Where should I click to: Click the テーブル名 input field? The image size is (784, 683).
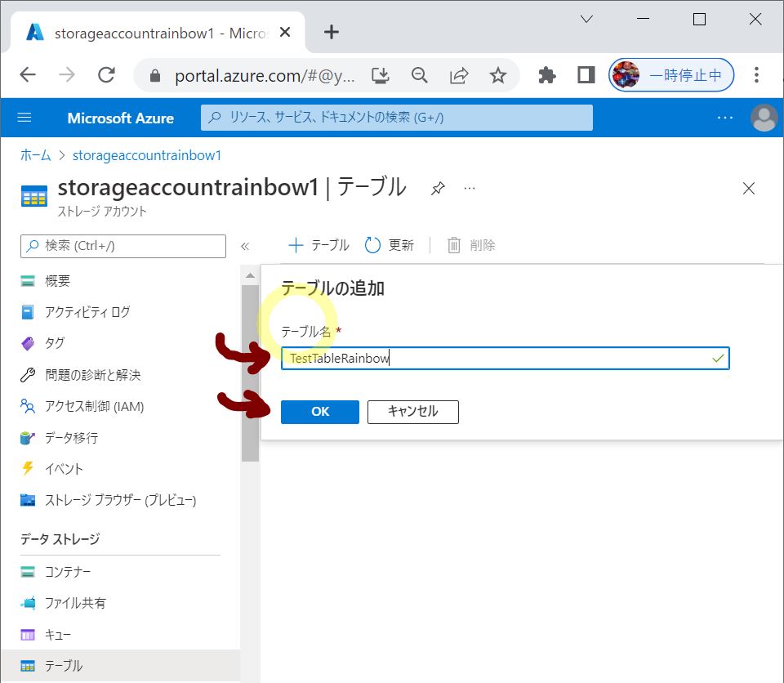[505, 359]
